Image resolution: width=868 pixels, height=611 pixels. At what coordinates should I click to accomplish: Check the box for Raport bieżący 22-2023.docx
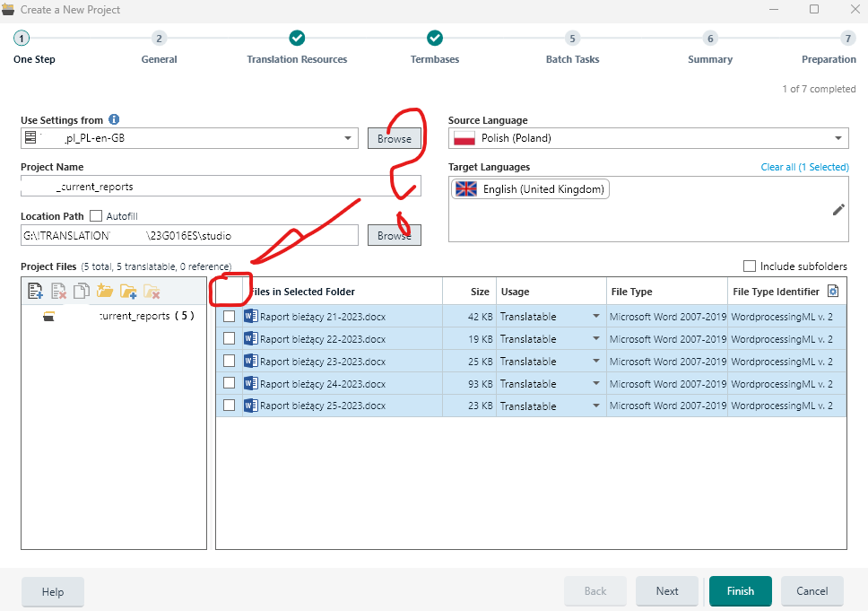click(229, 338)
